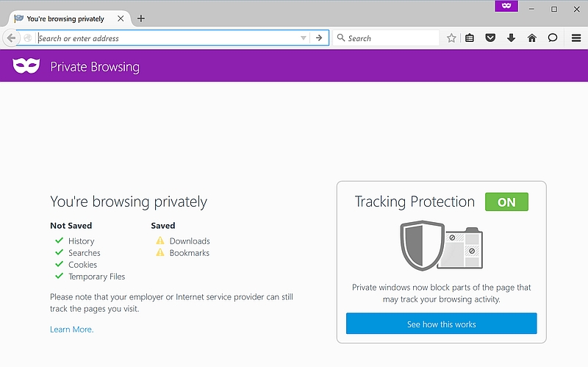588x367 pixels.
Task: Bookmark this page with the star icon
Action: click(451, 38)
